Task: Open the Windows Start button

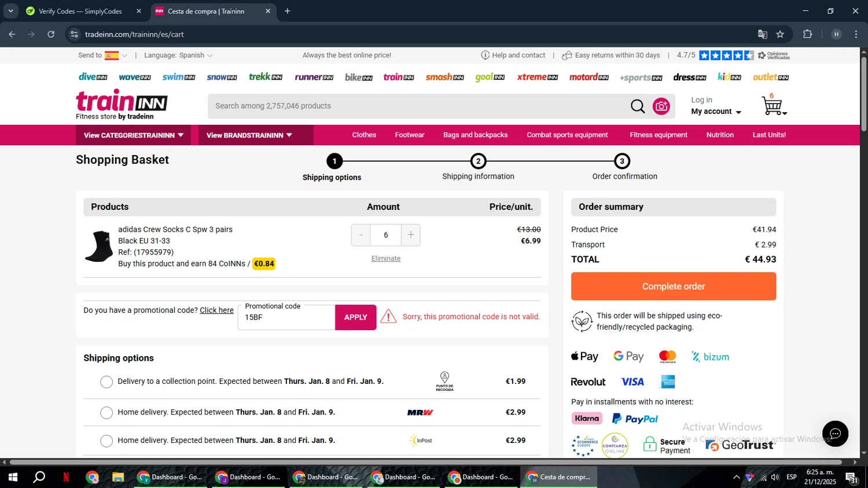Action: pyautogui.click(x=13, y=477)
